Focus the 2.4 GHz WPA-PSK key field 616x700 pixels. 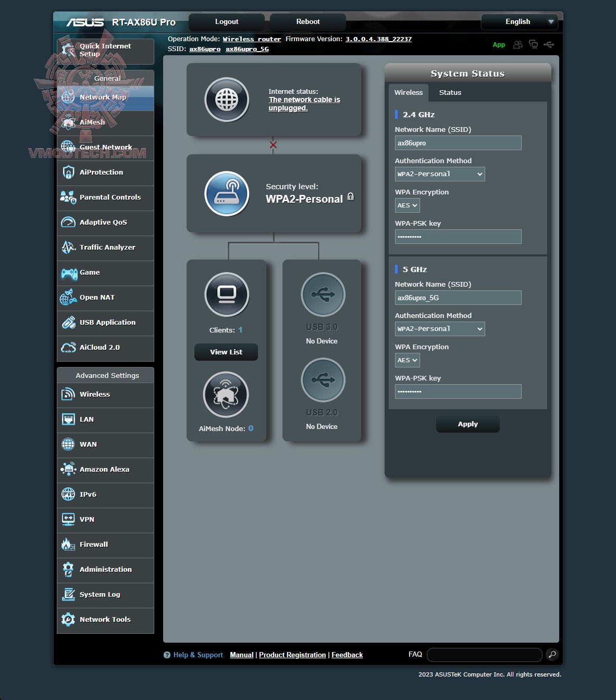click(x=458, y=237)
